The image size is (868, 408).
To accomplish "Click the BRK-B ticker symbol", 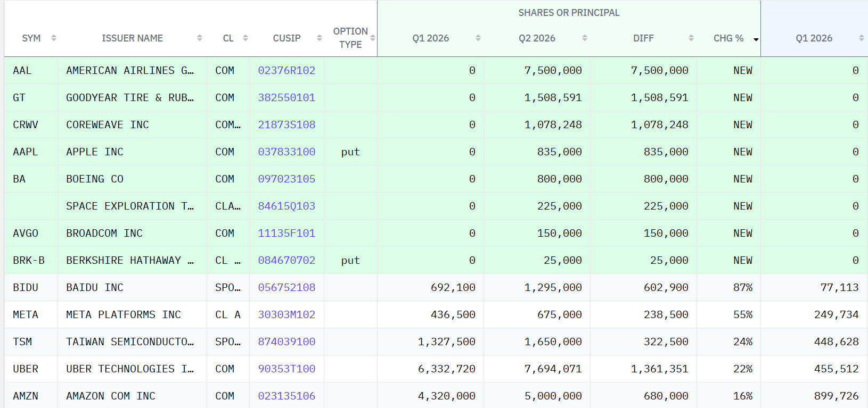I will point(29,260).
